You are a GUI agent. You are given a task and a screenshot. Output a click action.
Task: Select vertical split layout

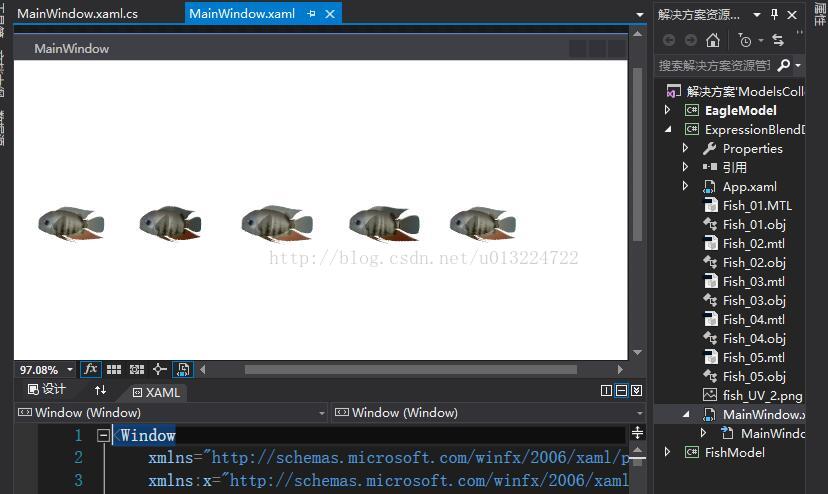[606, 390]
